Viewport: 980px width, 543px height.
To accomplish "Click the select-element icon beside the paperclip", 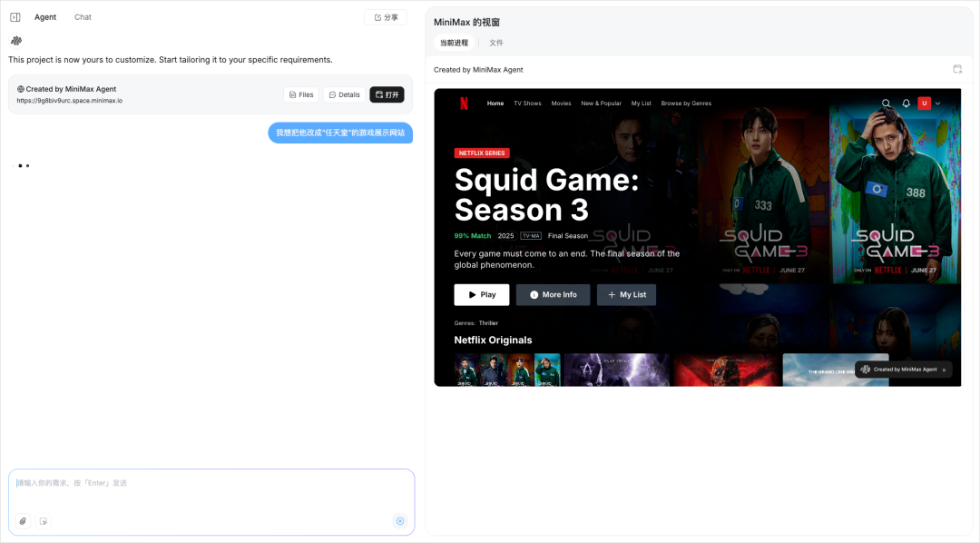I will click(x=44, y=521).
